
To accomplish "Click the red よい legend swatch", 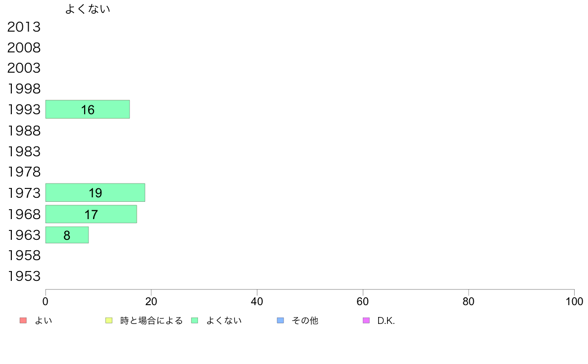I will 23,320.
